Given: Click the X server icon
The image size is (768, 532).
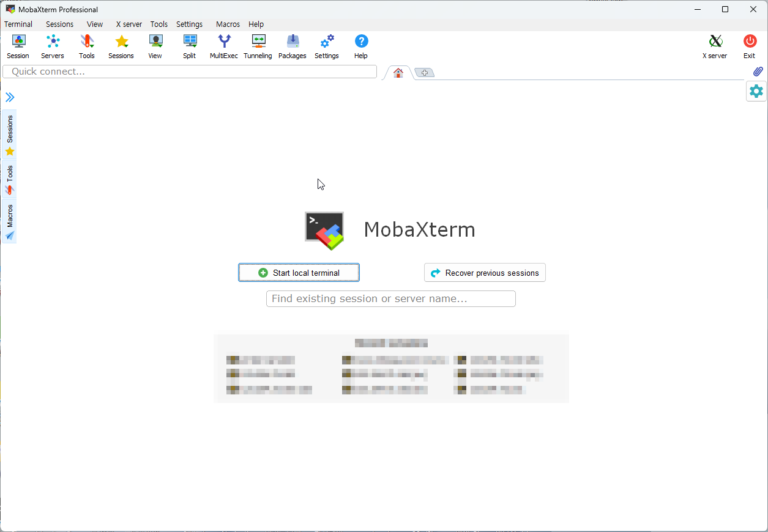Looking at the screenshot, I should coord(715,47).
